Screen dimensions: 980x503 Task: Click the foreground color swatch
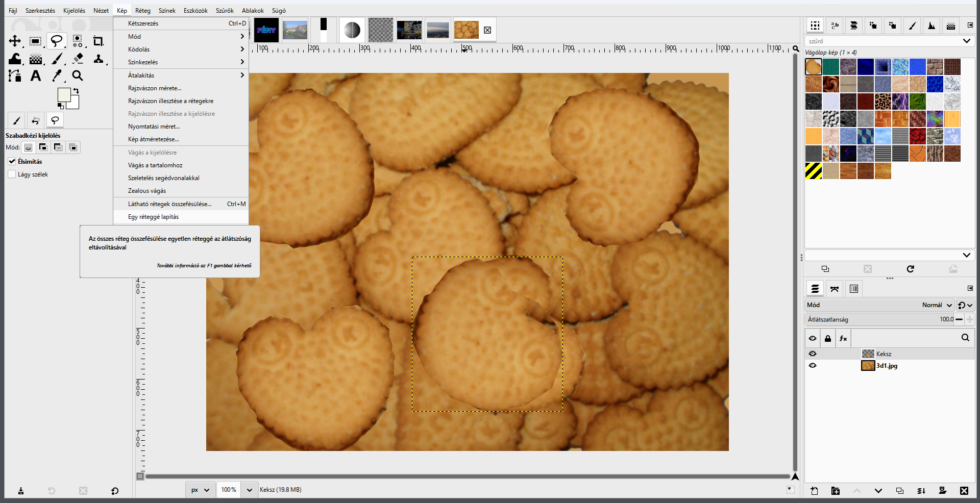(x=64, y=94)
